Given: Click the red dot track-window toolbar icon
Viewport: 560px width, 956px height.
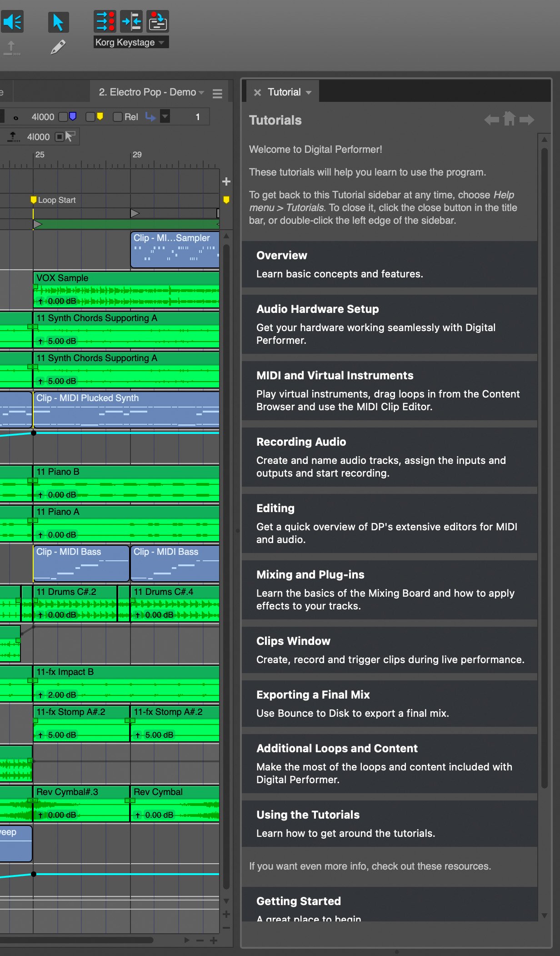Looking at the screenshot, I should click(158, 21).
